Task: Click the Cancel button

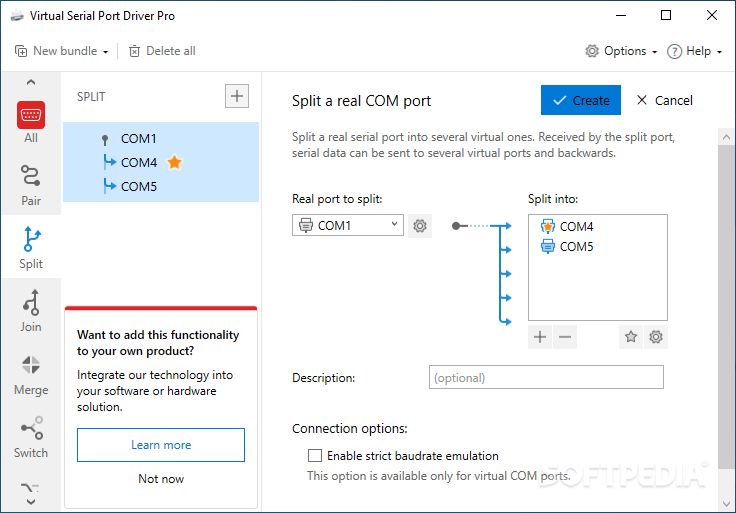Action: [664, 100]
